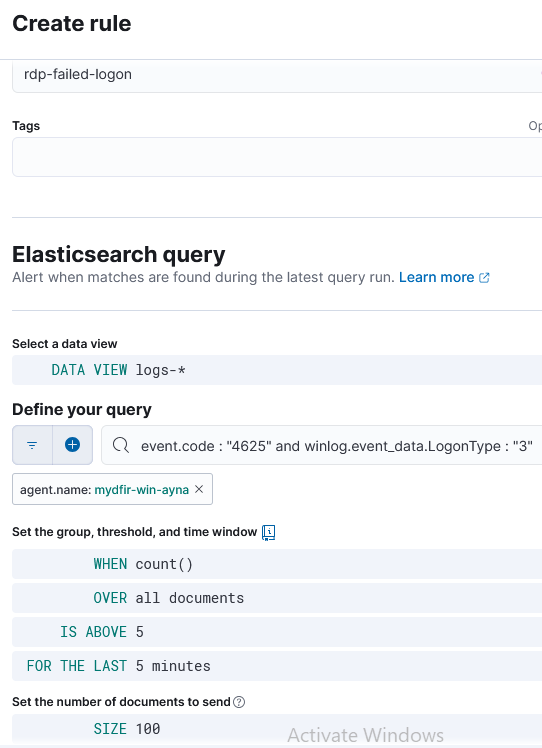This screenshot has height=748, width=542.
Task: Expand the DATA VIEW logs-* selector
Action: click(x=277, y=370)
